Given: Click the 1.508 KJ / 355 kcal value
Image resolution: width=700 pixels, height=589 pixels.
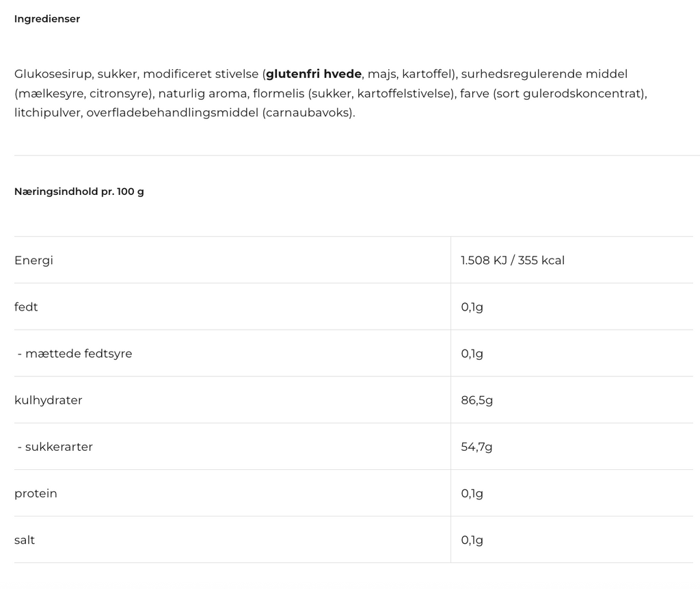Looking at the screenshot, I should (513, 261).
